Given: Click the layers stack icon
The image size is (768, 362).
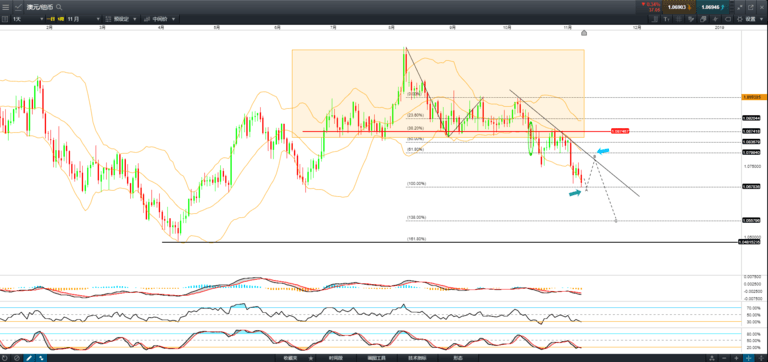Looking at the screenshot, I should 703,19.
